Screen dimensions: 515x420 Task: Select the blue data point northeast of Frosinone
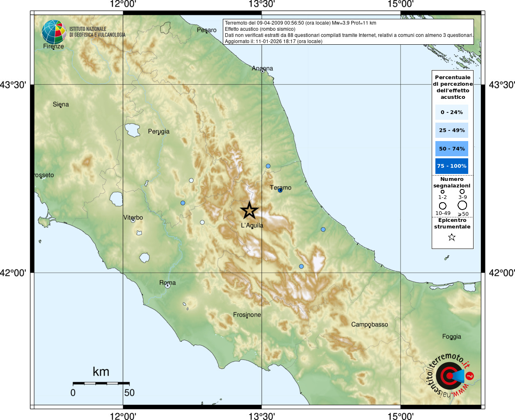click(301, 266)
